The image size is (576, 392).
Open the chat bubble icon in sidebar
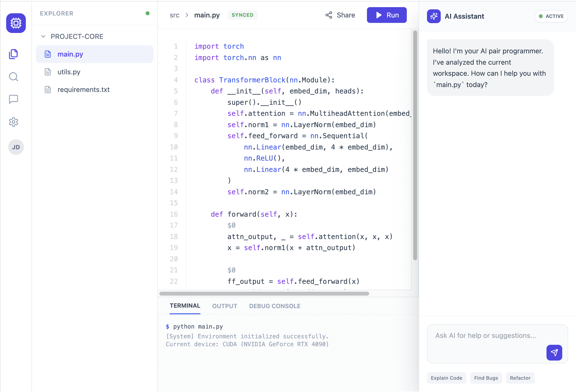tap(13, 99)
